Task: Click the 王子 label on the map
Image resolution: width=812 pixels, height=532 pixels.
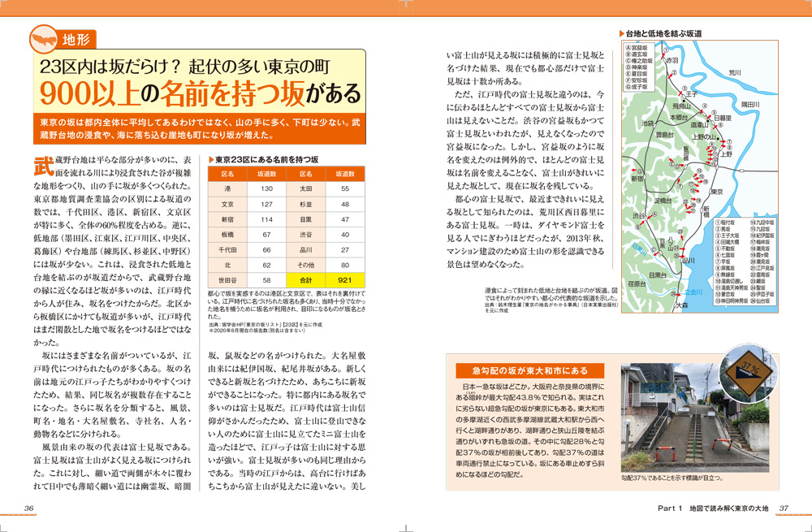Action: click(x=691, y=94)
